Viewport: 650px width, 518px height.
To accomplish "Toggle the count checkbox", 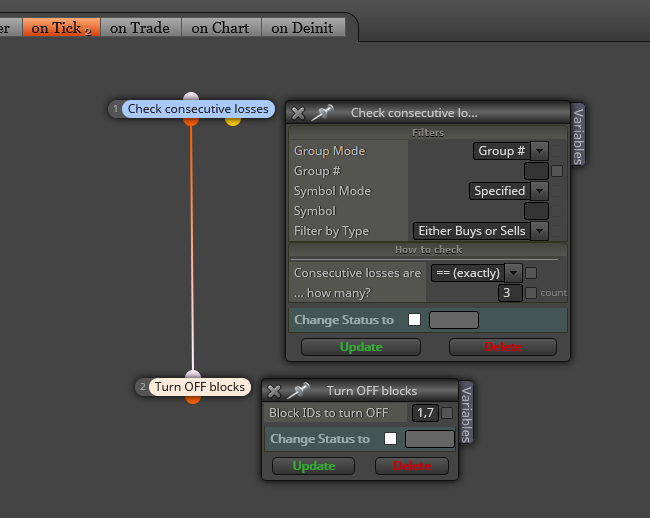I will (x=531, y=293).
